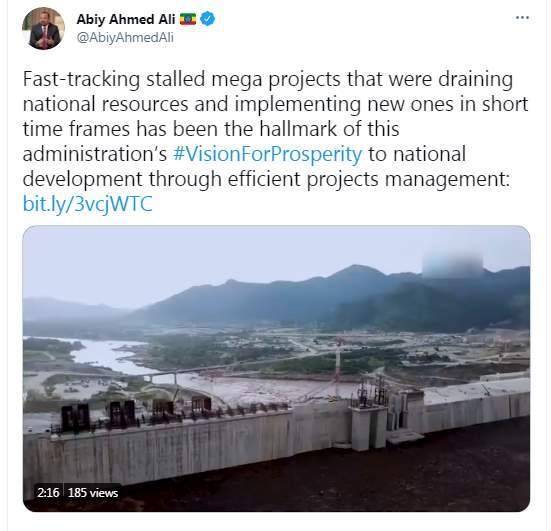Click the words "national resources" in tweet
Screen dimensions: 551x531
(x=106, y=104)
